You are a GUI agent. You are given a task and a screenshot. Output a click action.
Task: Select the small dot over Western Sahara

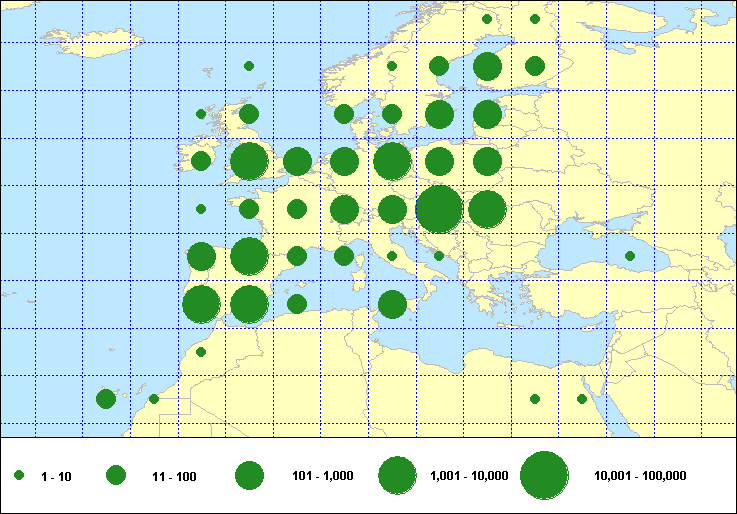click(154, 399)
